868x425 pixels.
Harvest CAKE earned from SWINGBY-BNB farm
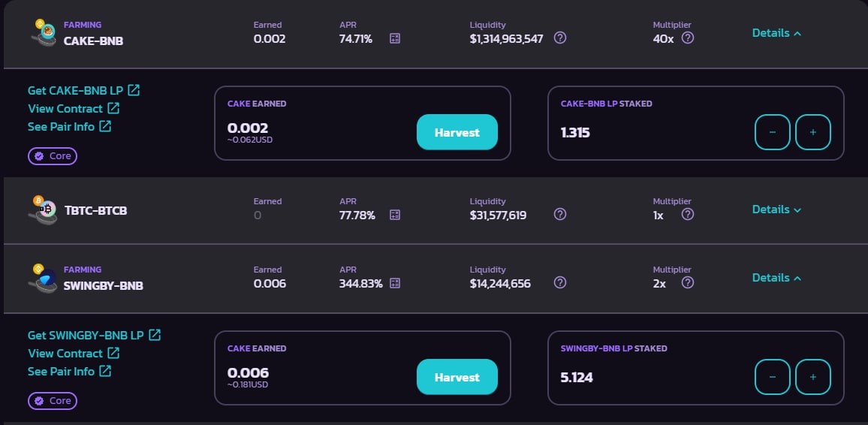tap(457, 377)
